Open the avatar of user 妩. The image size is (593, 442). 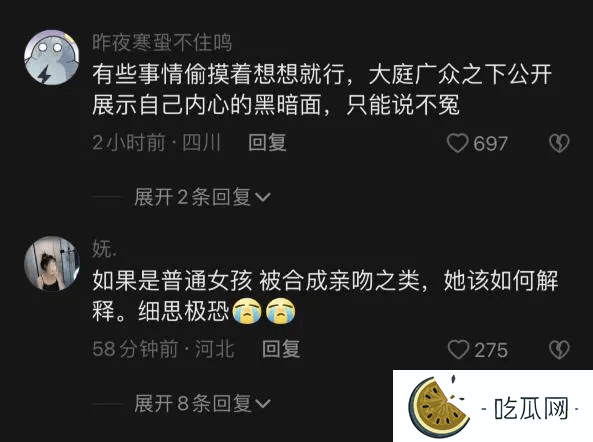coord(52,264)
